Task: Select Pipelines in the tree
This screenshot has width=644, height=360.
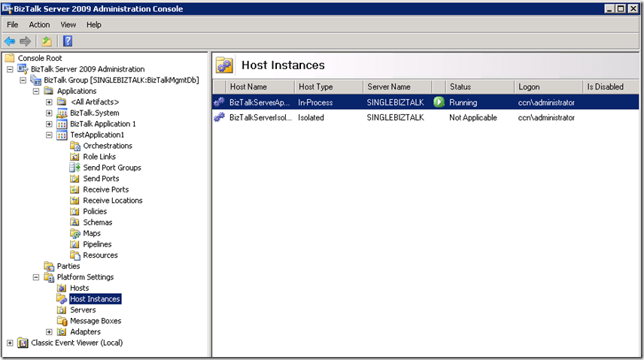Action: (97, 244)
